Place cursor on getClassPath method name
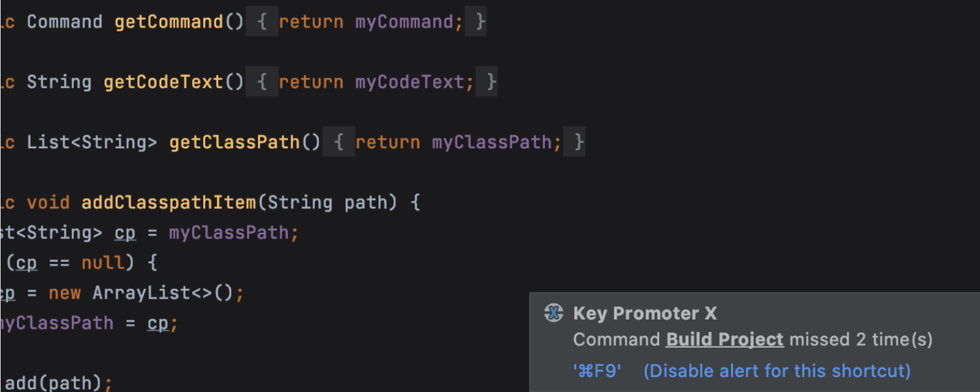 234,142
